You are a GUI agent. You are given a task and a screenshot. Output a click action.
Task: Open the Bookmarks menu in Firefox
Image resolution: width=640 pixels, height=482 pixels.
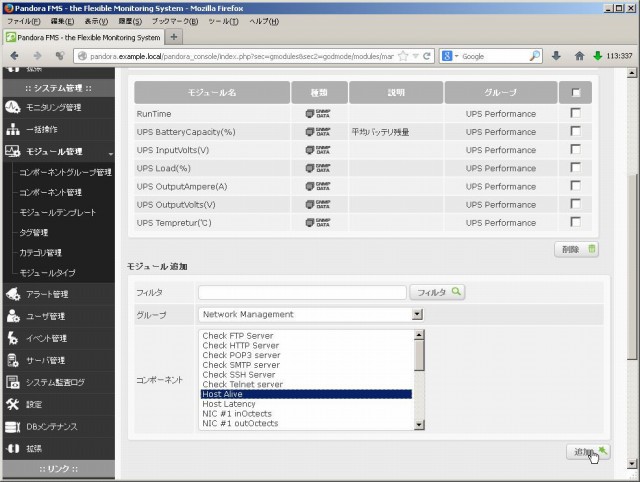pos(175,21)
